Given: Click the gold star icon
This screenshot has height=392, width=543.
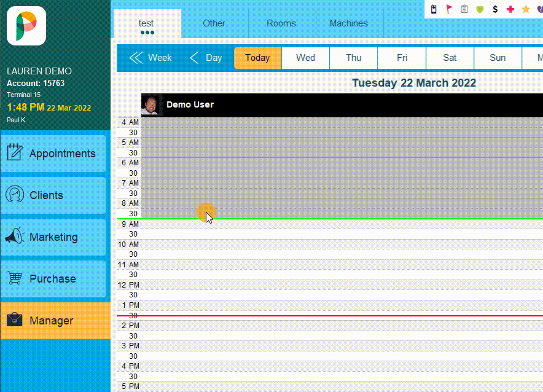Looking at the screenshot, I should (526, 9).
